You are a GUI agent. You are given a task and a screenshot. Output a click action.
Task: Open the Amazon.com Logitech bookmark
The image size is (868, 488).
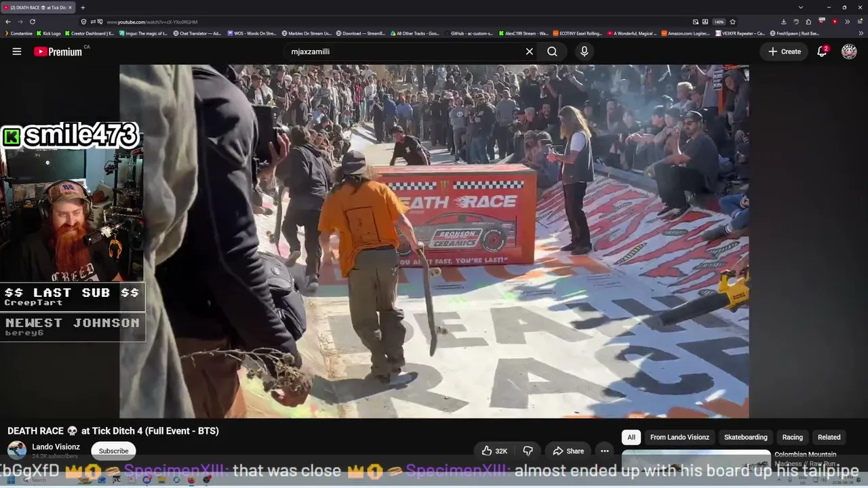686,33
